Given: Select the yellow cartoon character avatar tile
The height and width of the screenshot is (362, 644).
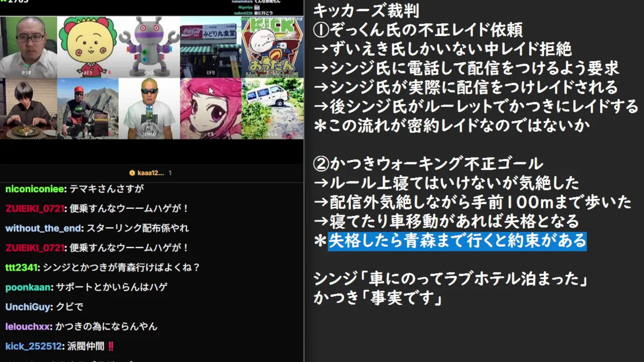Looking at the screenshot, I should pos(88,47).
